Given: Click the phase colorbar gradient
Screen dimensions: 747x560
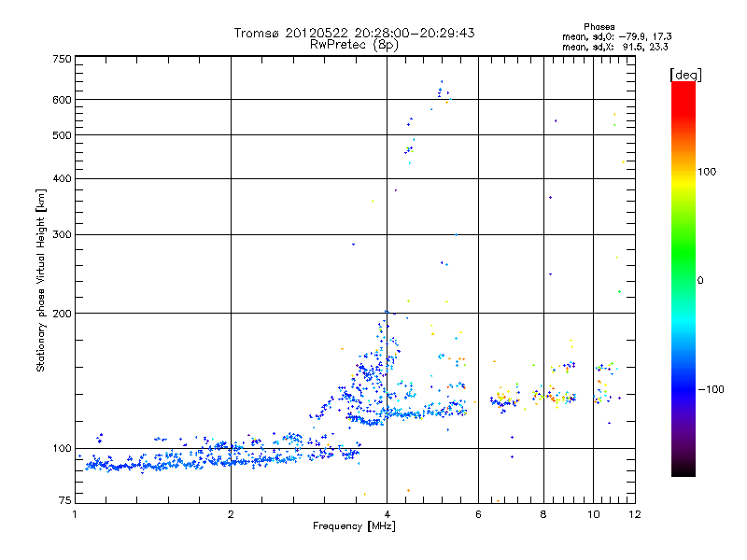Looking at the screenshot, I should 684,278.
